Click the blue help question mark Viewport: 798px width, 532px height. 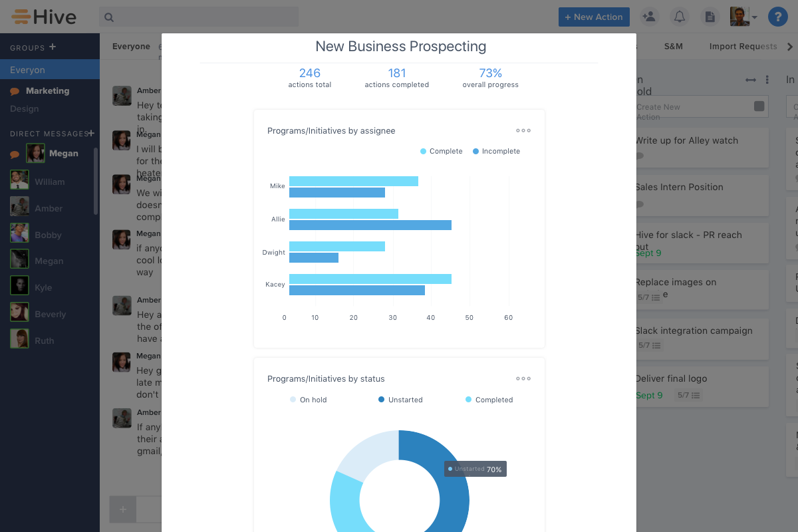[777, 17]
